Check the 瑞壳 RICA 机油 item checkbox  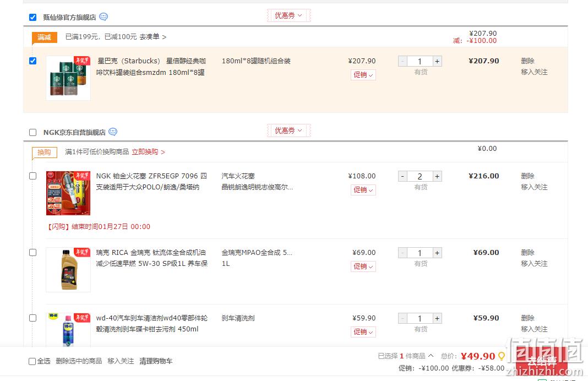tap(32, 252)
